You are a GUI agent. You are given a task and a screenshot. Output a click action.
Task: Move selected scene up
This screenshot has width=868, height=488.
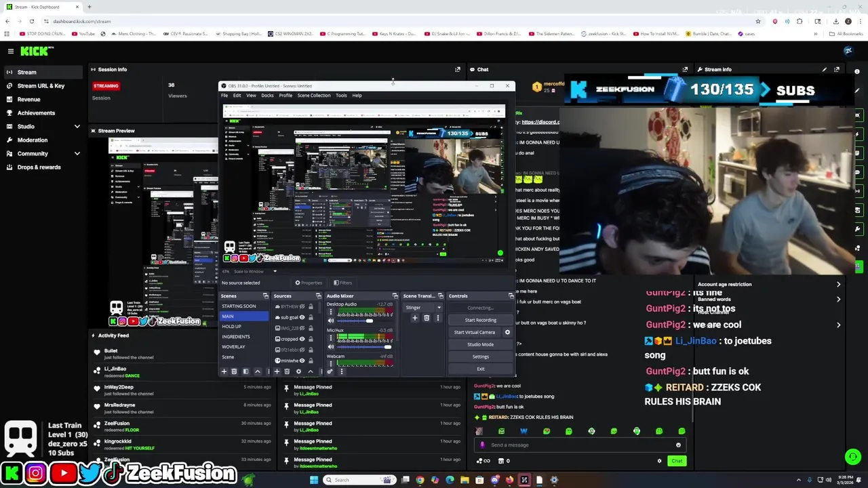257,371
